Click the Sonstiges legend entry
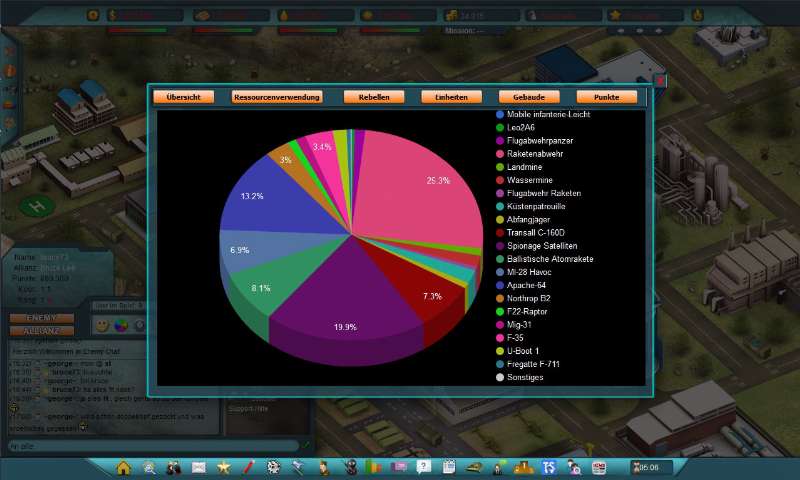Image resolution: width=800 pixels, height=480 pixels. tap(519, 377)
